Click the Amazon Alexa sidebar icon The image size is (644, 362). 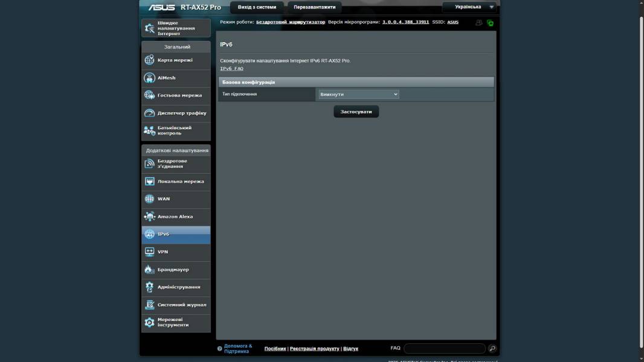click(x=149, y=217)
